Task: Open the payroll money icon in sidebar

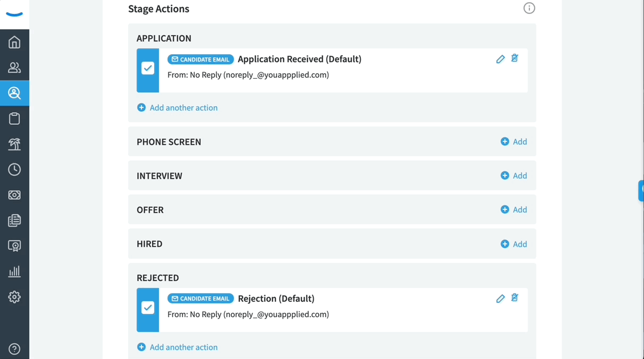Action: click(14, 195)
